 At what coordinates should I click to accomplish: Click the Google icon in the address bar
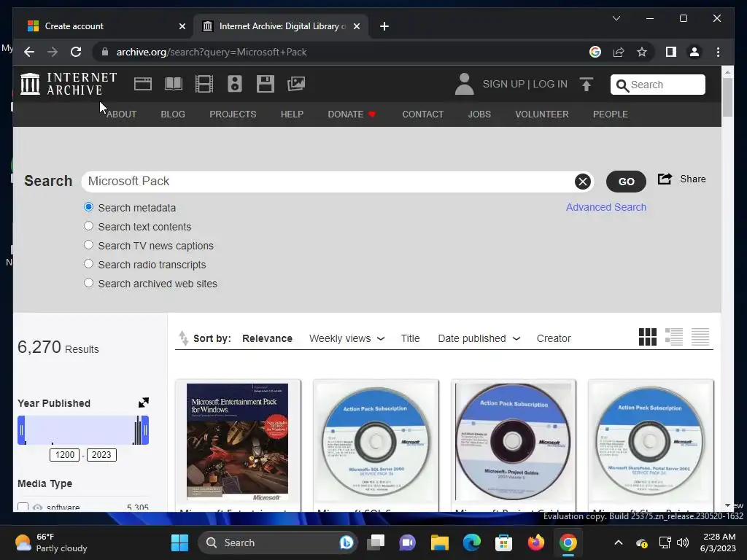595,52
